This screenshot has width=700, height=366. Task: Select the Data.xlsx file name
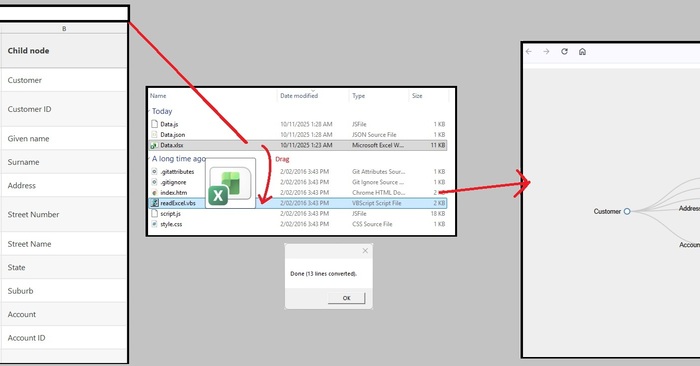click(x=171, y=146)
